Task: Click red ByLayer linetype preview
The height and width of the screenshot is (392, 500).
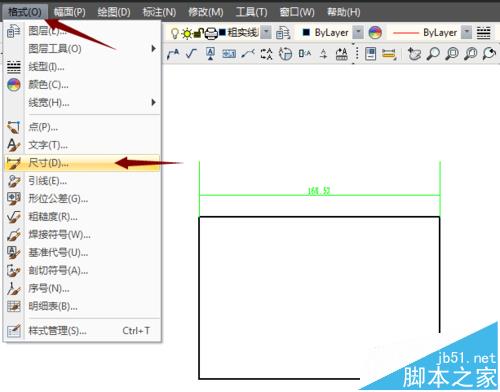Action: (406, 33)
